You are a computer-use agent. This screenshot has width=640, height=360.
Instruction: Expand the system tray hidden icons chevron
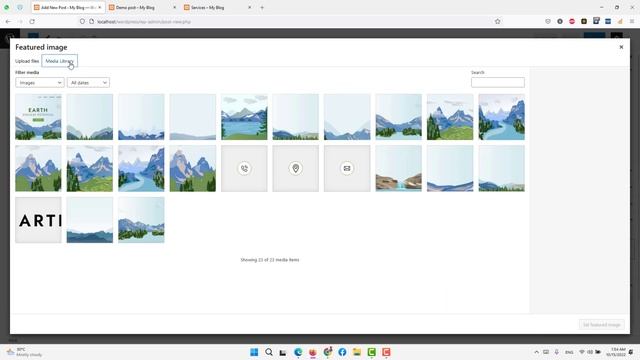point(536,352)
